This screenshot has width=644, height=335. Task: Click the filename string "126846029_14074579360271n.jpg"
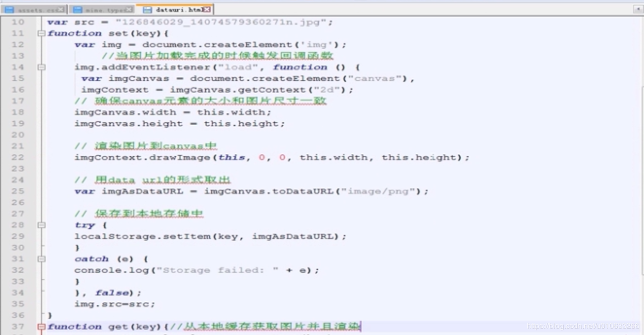tap(221, 22)
